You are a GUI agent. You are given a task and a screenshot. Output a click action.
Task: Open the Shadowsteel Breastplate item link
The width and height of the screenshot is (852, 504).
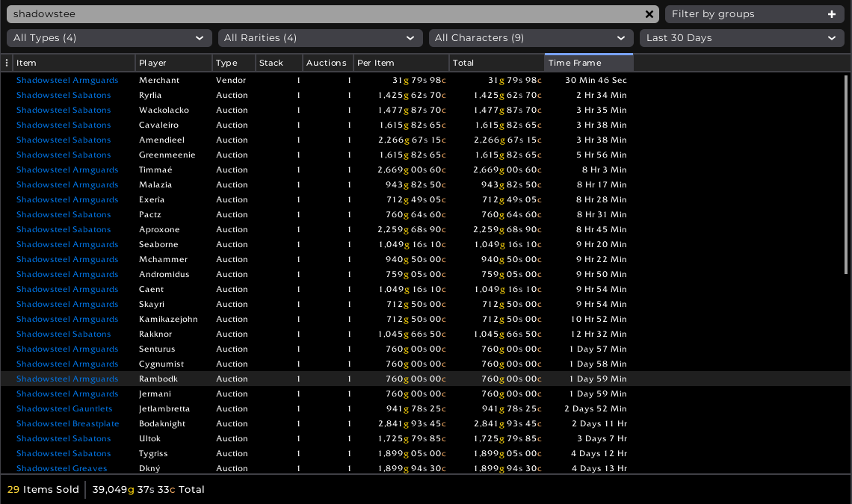pos(67,423)
